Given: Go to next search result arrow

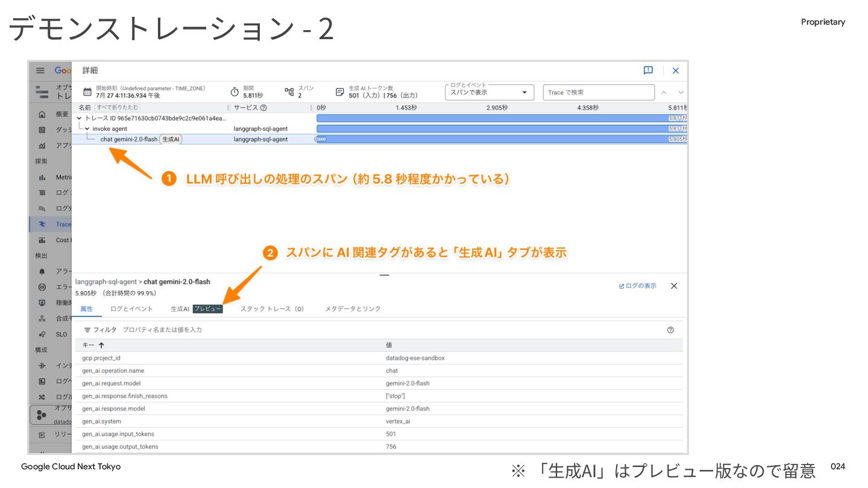Looking at the screenshot, I should 681,92.
